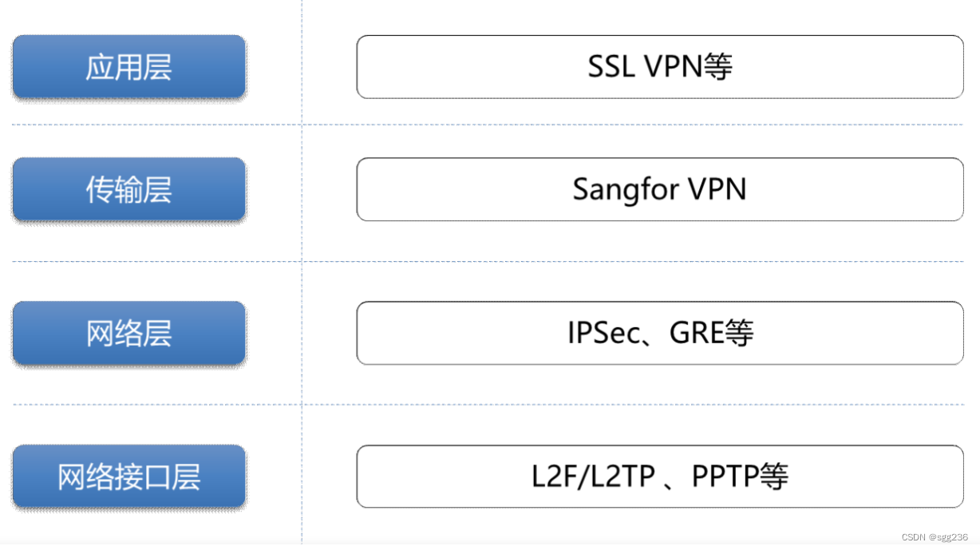Click the PPTP text
This screenshot has width=980, height=550.
725,477
